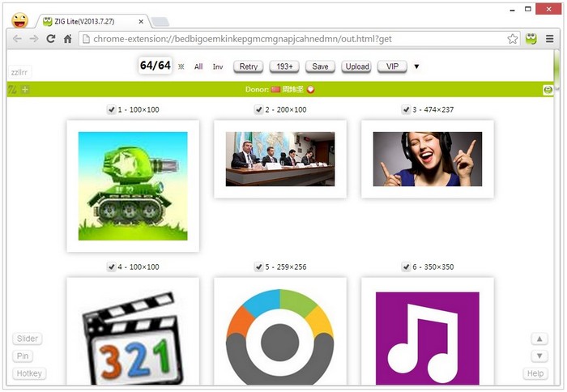Click the Save button

320,66
